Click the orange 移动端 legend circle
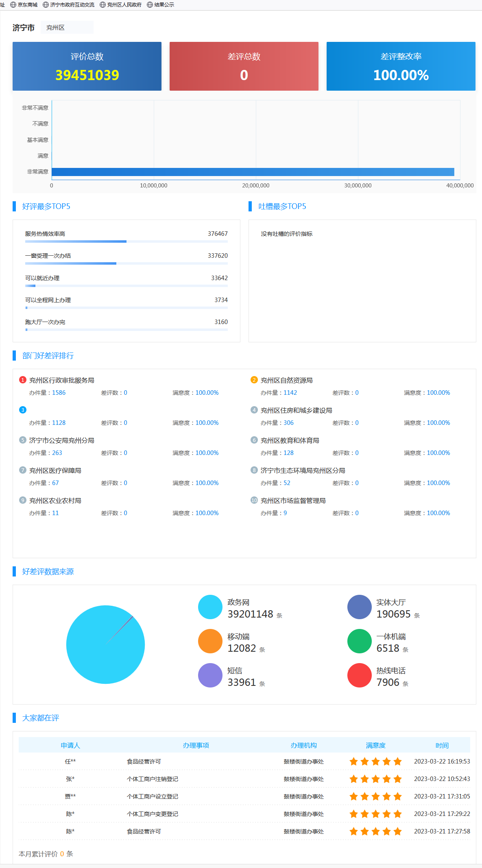The image size is (482, 868). pyautogui.click(x=210, y=641)
